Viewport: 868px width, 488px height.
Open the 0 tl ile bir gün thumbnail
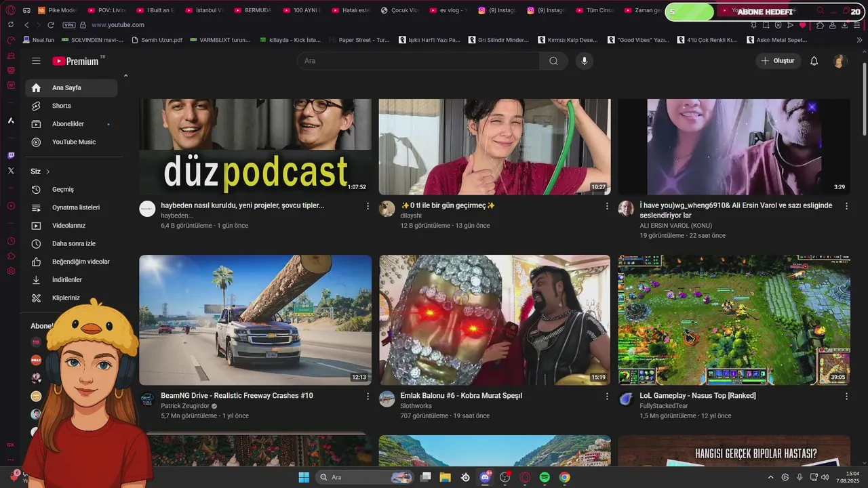click(x=494, y=147)
